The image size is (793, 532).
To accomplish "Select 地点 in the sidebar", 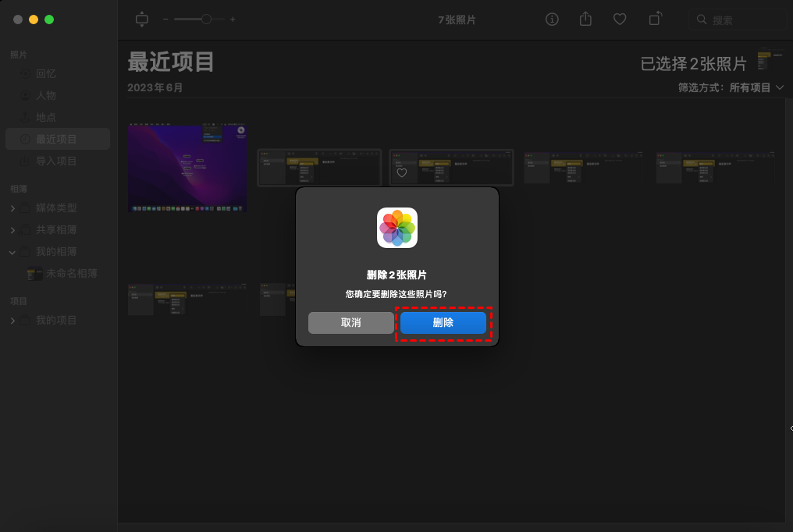I will [x=58, y=117].
